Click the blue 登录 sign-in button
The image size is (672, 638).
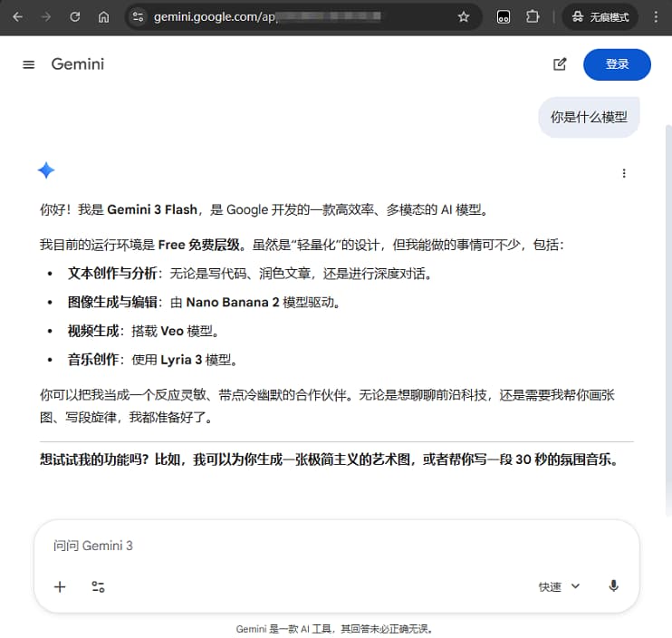(x=617, y=64)
